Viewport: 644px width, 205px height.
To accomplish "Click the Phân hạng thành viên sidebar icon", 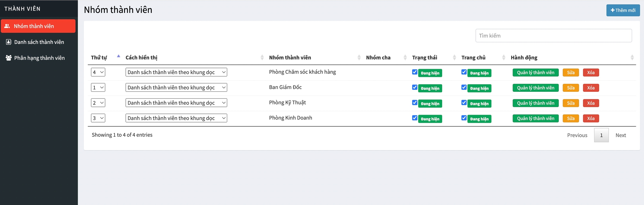I will (x=9, y=58).
